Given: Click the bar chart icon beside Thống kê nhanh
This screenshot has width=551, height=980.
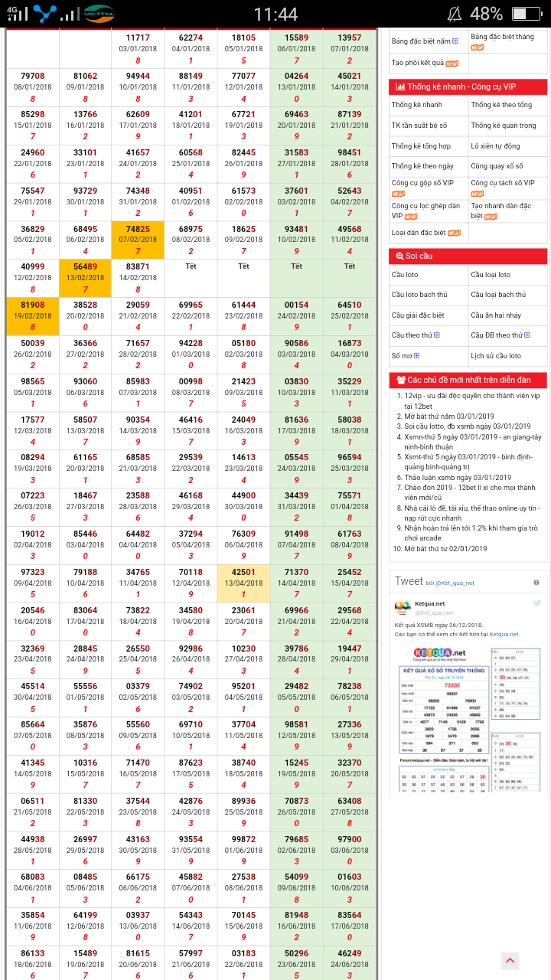Looking at the screenshot, I should click(x=400, y=87).
